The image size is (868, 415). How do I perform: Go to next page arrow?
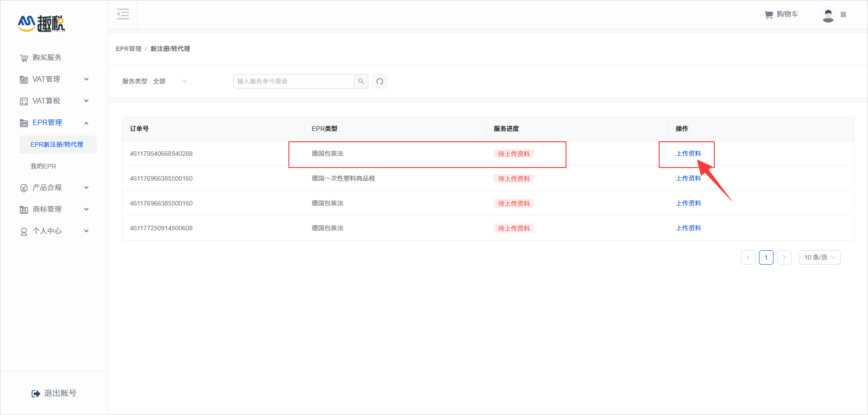[x=784, y=257]
